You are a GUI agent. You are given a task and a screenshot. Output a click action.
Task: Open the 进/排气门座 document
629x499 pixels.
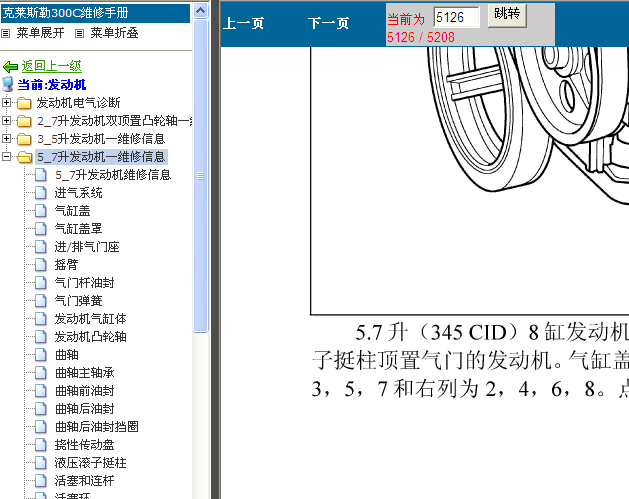coord(87,247)
